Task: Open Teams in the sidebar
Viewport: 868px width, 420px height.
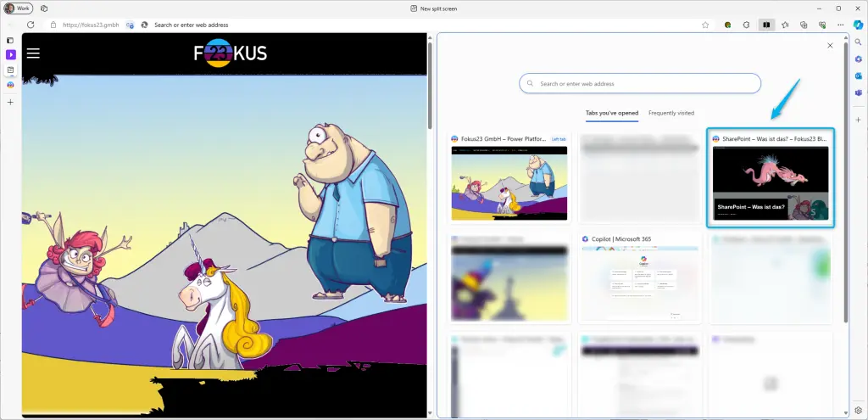Action: [x=858, y=92]
